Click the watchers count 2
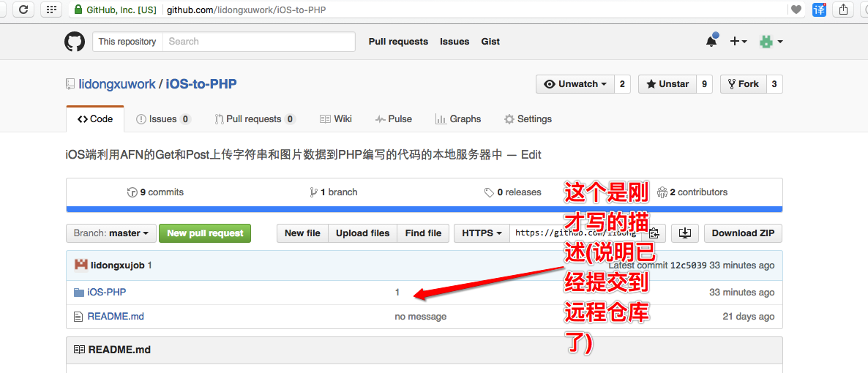This screenshot has width=868, height=373. pos(622,84)
